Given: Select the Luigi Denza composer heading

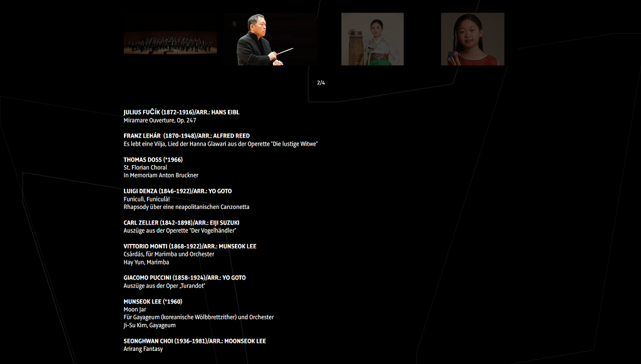Looking at the screenshot, I should tap(177, 191).
